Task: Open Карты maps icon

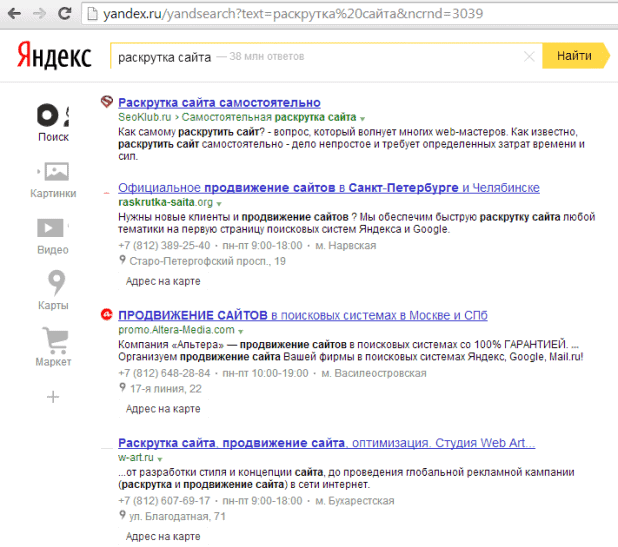Action: [56, 283]
